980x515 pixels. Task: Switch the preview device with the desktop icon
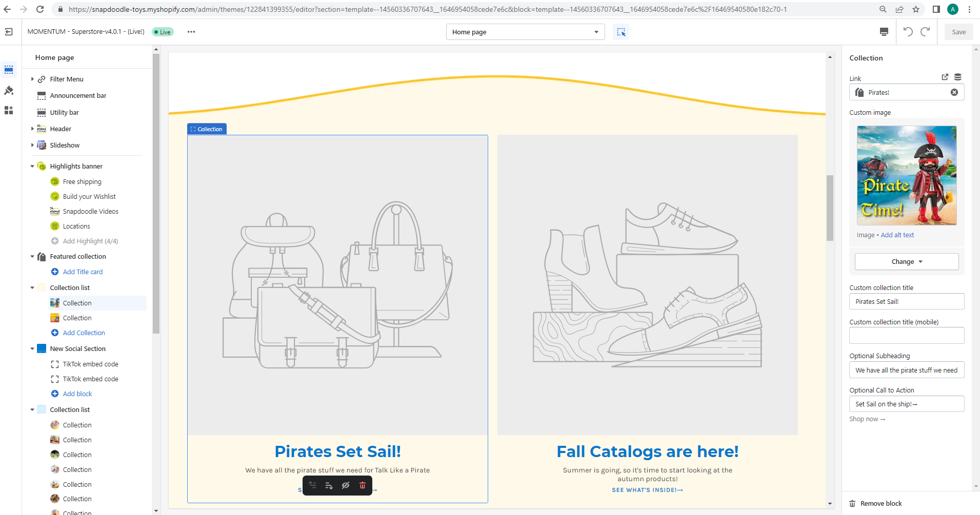[884, 32]
